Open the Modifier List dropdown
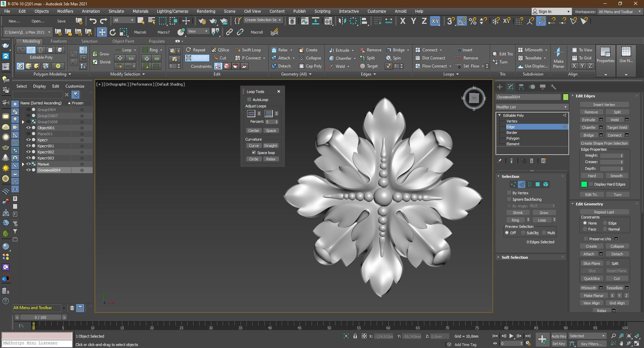644x348 pixels. pyautogui.click(x=532, y=107)
